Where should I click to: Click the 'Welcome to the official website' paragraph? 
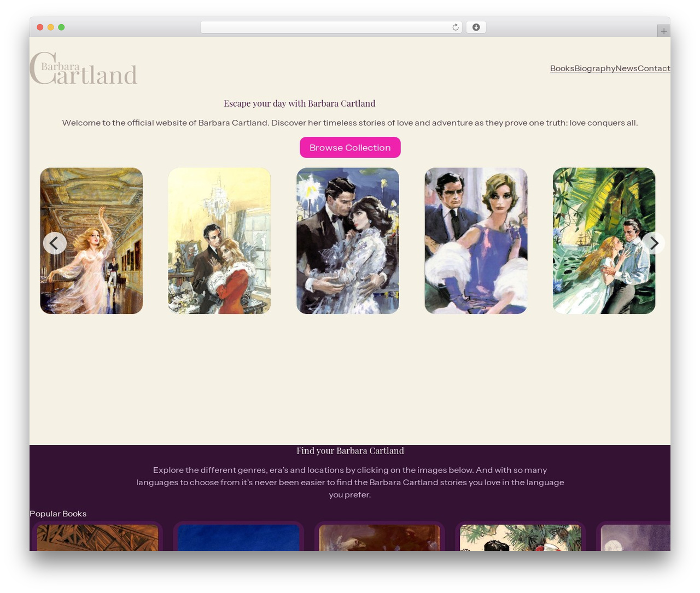350,123
